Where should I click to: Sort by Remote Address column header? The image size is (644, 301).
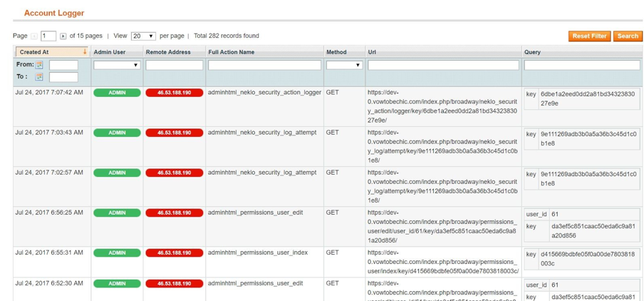[168, 52]
